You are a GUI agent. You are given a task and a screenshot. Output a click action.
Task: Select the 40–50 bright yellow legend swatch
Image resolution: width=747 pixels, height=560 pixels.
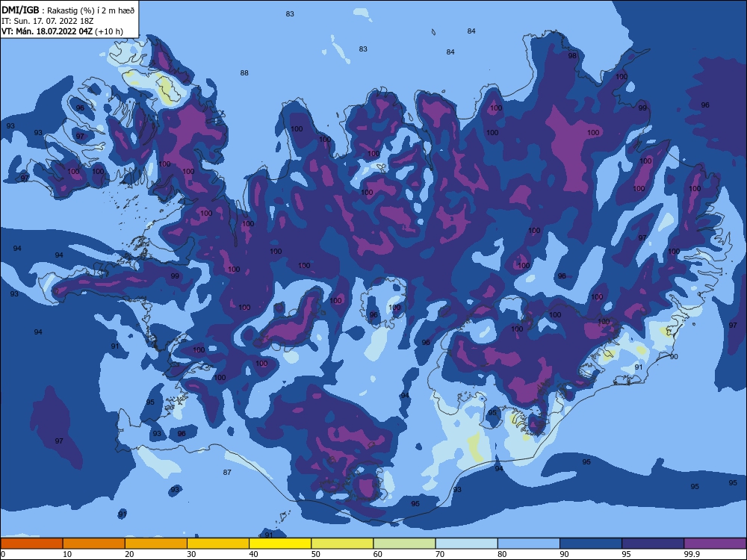tap(280, 544)
